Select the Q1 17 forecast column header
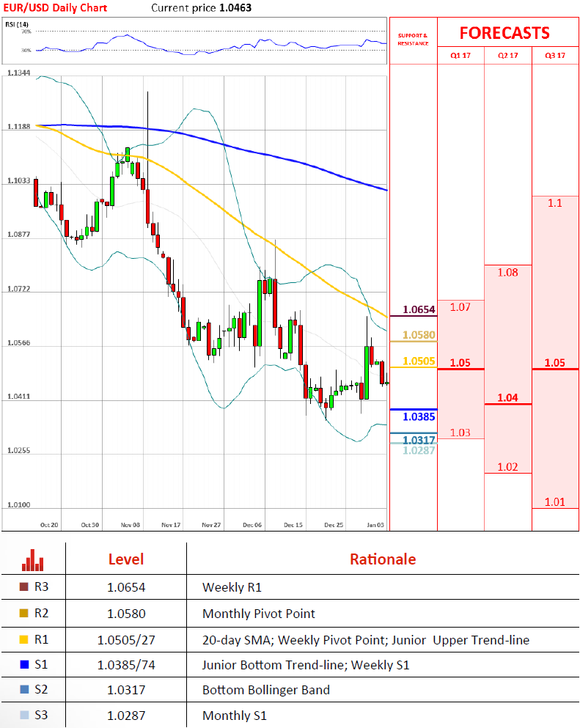 tap(460, 55)
